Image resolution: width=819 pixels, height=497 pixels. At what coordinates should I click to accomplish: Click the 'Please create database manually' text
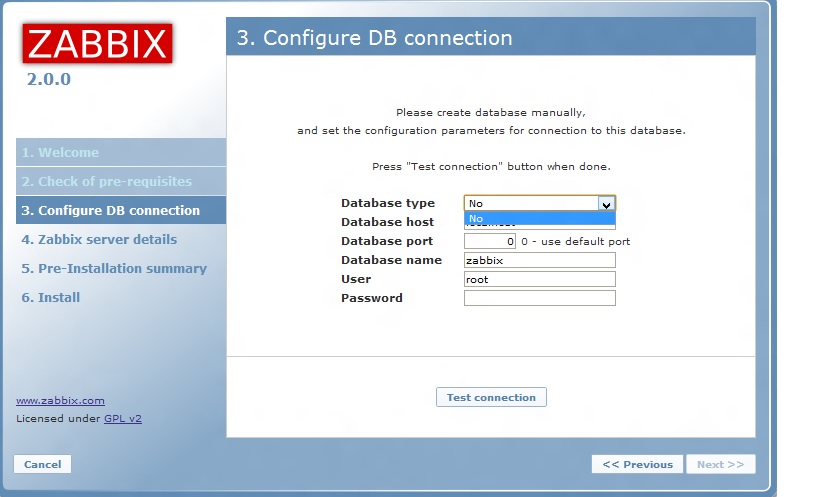coord(490,112)
